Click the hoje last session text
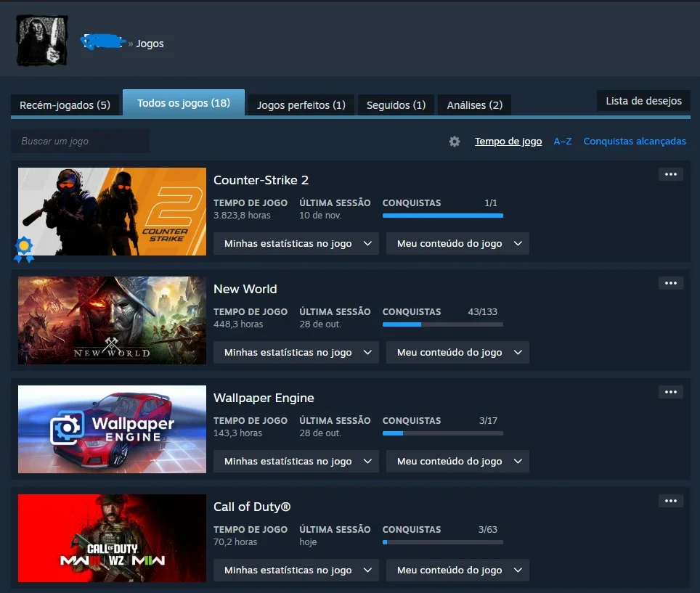 308,542
